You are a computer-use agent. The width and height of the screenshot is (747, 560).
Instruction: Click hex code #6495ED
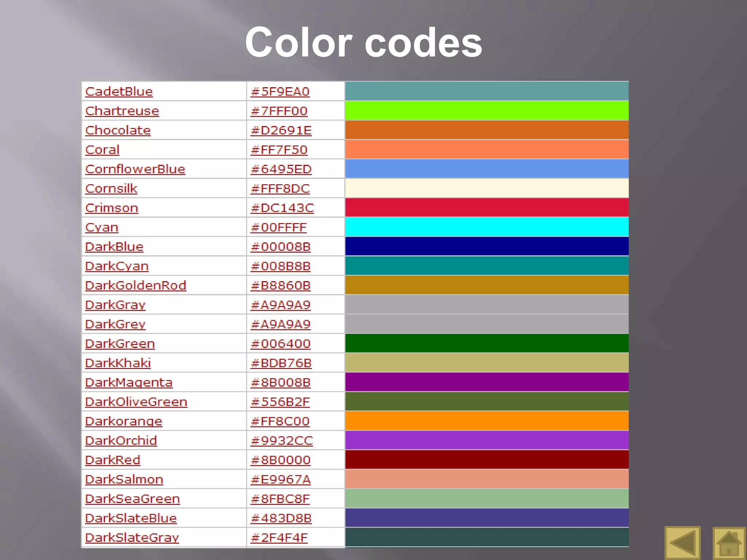coord(281,169)
